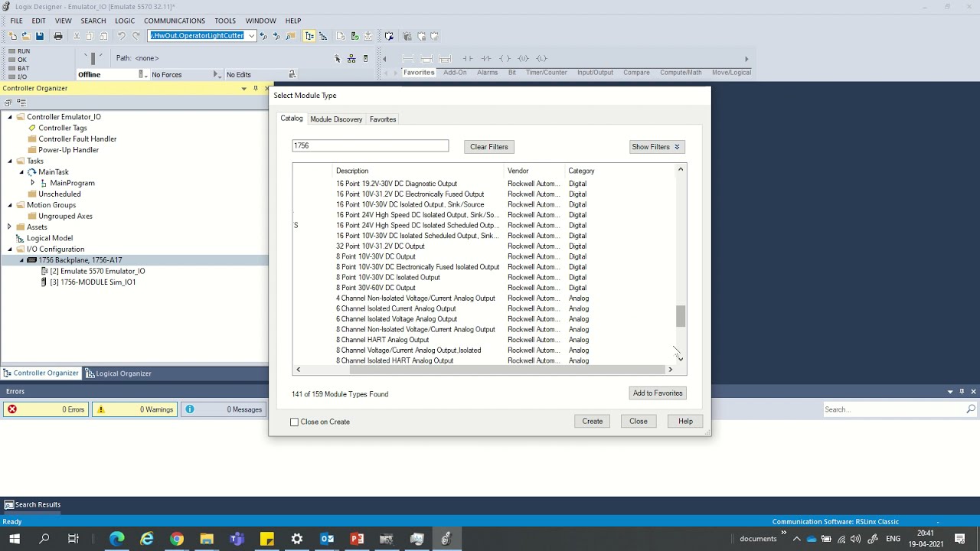980x551 pixels.
Task: Switch to the Logical Organizer tab
Action: tap(118, 373)
